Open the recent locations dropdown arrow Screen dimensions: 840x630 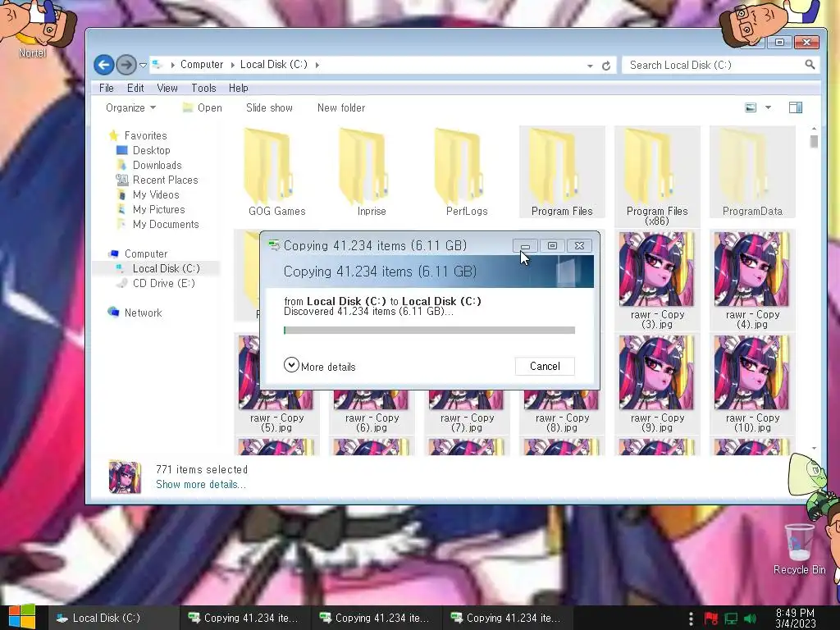(x=143, y=66)
